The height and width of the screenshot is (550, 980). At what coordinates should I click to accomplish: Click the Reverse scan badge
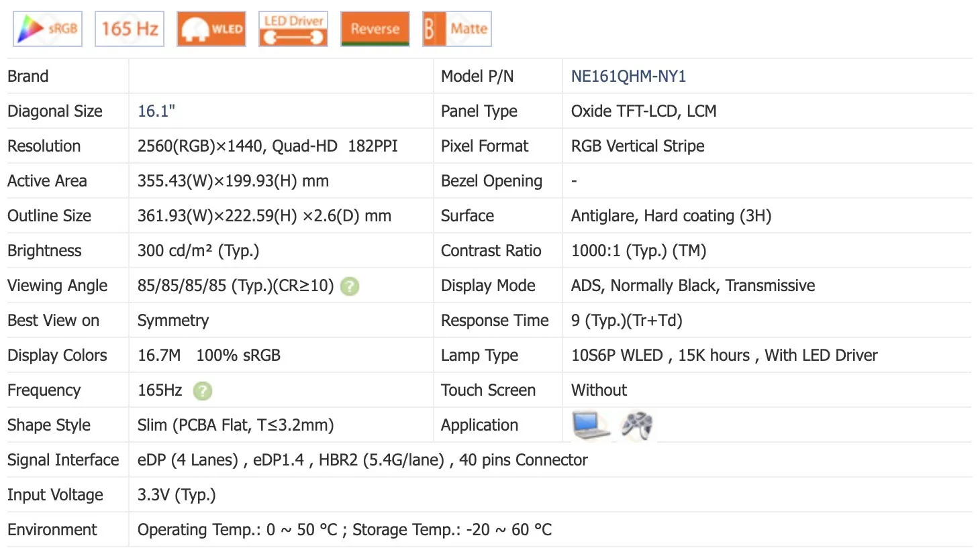tap(375, 29)
